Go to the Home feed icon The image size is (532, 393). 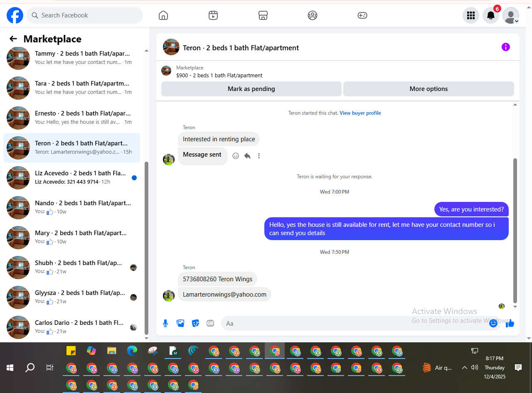[x=163, y=15]
